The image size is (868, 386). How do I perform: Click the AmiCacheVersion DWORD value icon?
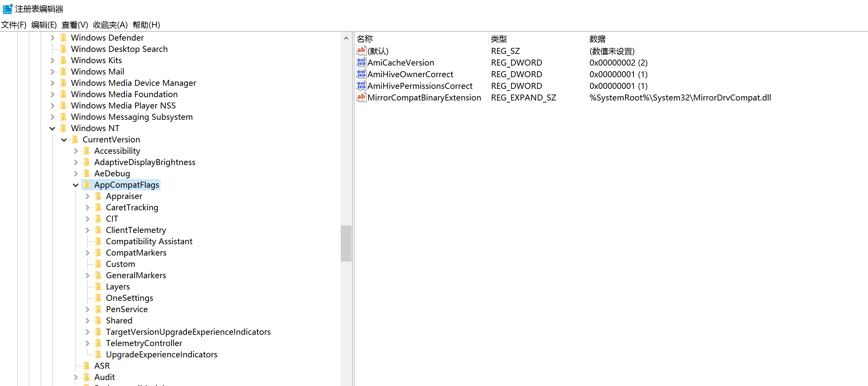[361, 63]
